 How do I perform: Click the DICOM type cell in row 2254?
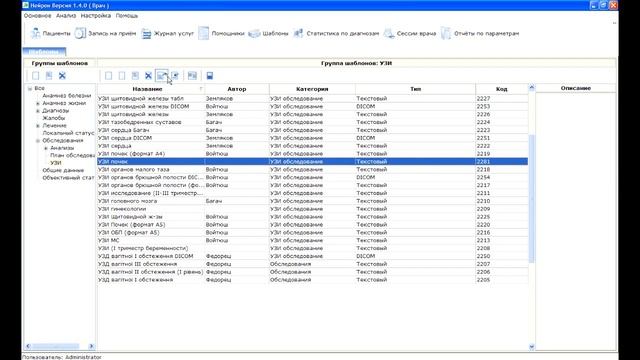coord(416,177)
